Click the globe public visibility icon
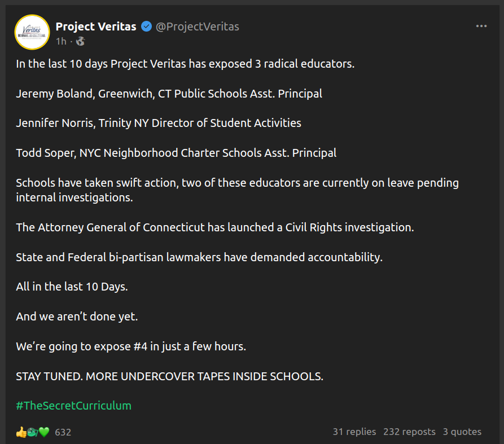This screenshot has width=504, height=444. (x=80, y=41)
